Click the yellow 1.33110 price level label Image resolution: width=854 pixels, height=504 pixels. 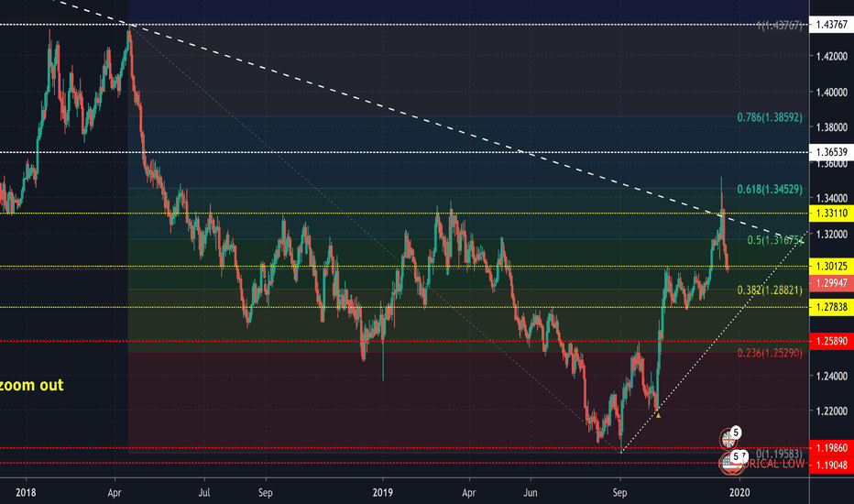(x=832, y=213)
